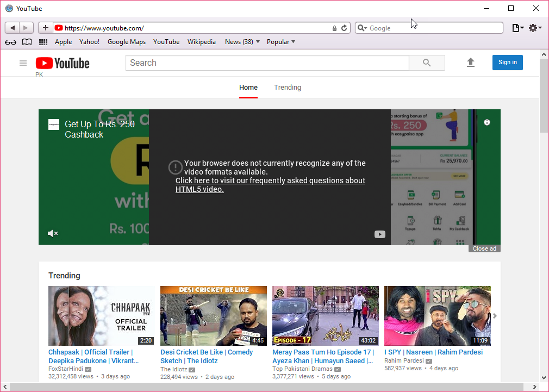Switch to the Trending tab
Image resolution: width=549 pixels, height=392 pixels.
pos(288,88)
